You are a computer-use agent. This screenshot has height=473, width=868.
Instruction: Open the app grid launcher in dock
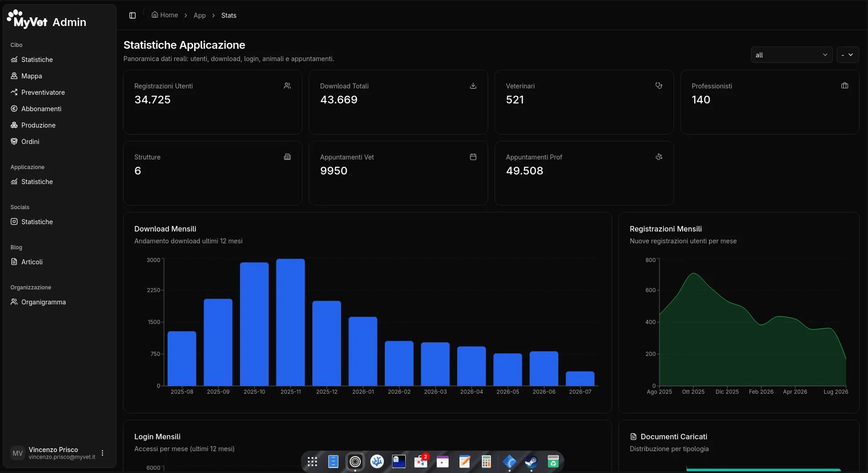coord(312,462)
